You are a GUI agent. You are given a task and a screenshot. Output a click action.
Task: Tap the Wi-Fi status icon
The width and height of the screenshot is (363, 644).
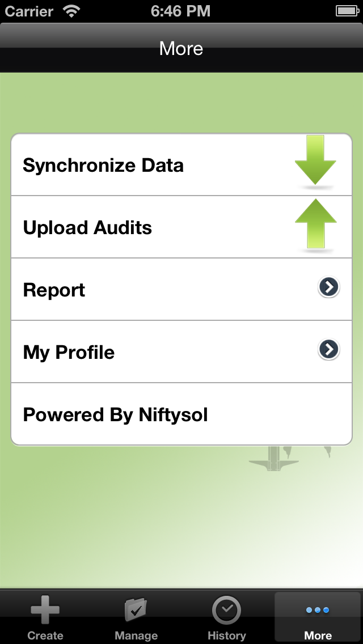(x=71, y=11)
